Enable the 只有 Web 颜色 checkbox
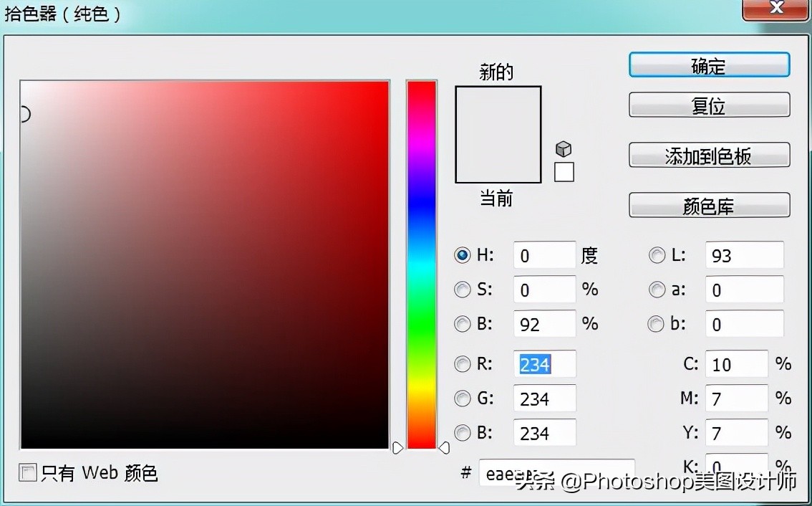The width and height of the screenshot is (812, 506). [28, 473]
